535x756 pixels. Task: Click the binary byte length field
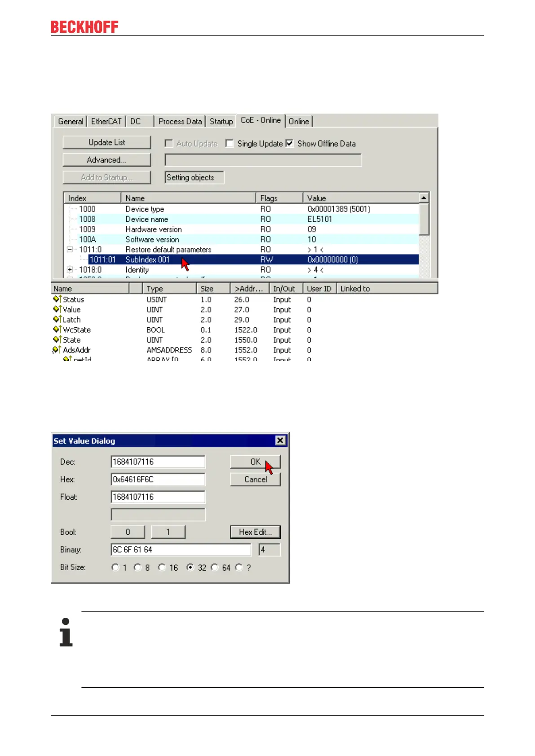pyautogui.click(x=270, y=549)
